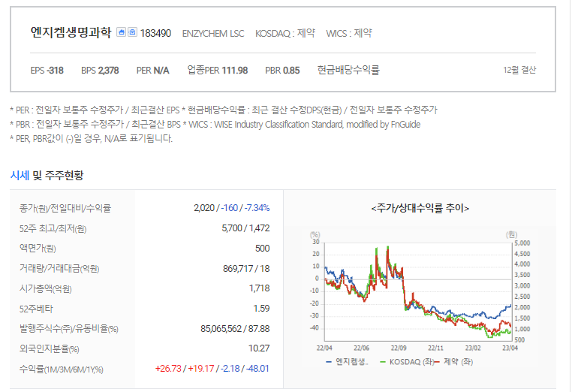Click WICS : 제약 classification
The height and width of the screenshot is (392, 572).
point(349,33)
